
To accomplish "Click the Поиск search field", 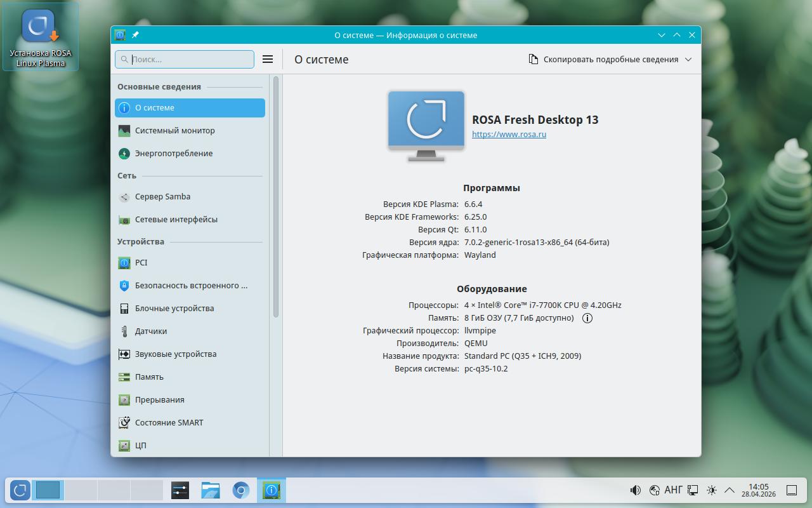I will click(190, 59).
